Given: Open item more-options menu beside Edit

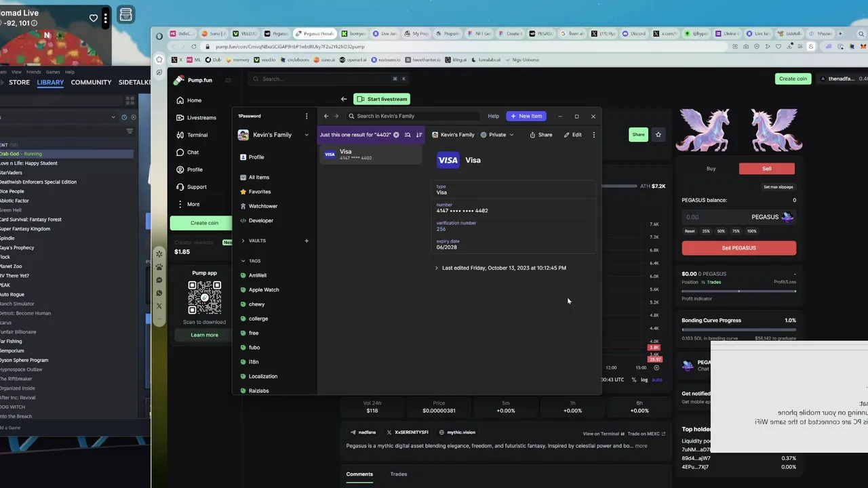Looking at the screenshot, I should pos(594,135).
